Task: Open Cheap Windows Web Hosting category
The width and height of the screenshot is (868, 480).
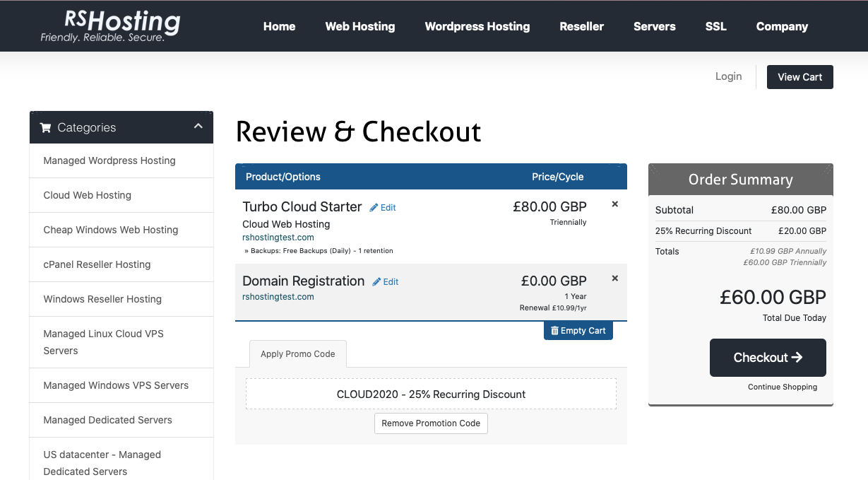Action: coord(121,230)
